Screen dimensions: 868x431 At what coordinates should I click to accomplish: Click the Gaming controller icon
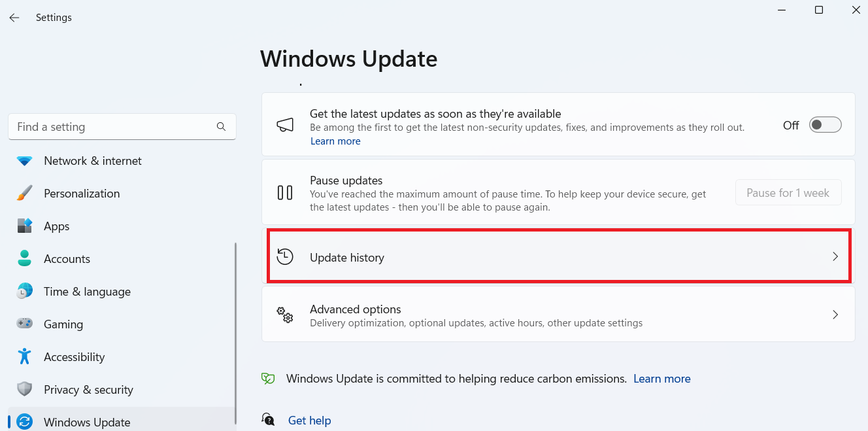(x=25, y=324)
